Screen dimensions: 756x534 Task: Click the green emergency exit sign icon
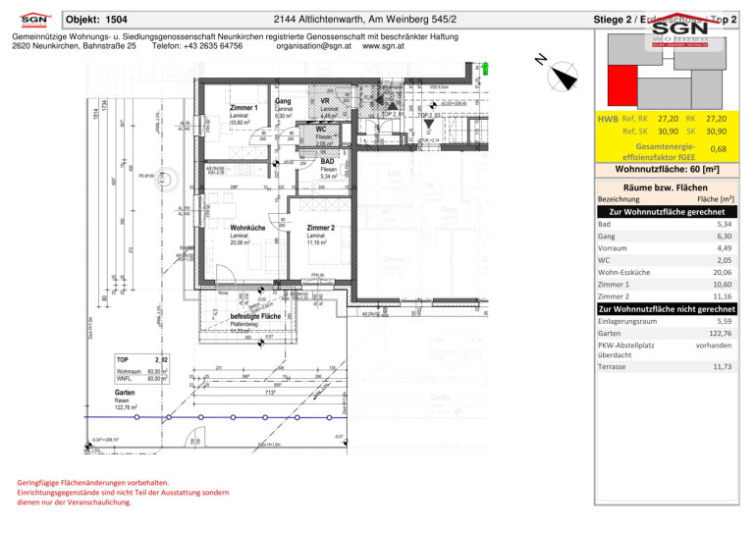point(485,68)
